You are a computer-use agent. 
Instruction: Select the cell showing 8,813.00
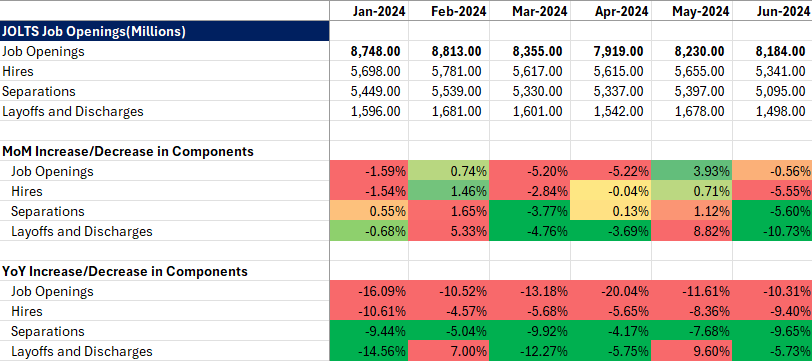(449, 51)
